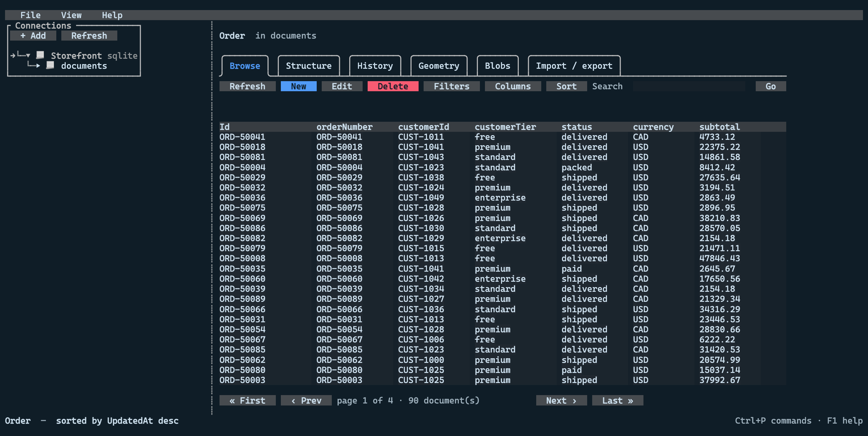The width and height of the screenshot is (868, 436).
Task: Refresh the Connections panel
Action: click(89, 36)
